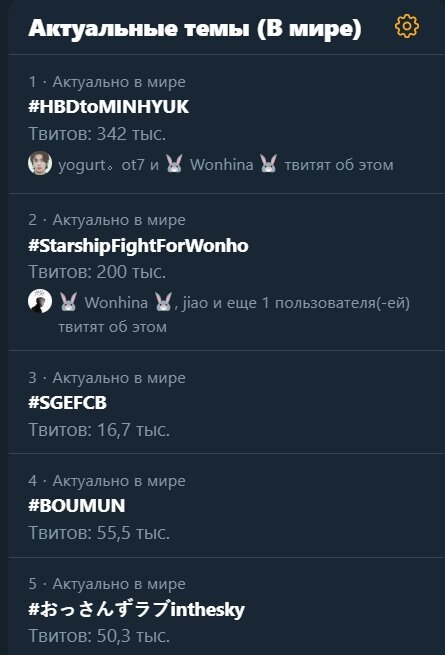Click 'Твитов: 342 тыс.' count

click(97, 134)
